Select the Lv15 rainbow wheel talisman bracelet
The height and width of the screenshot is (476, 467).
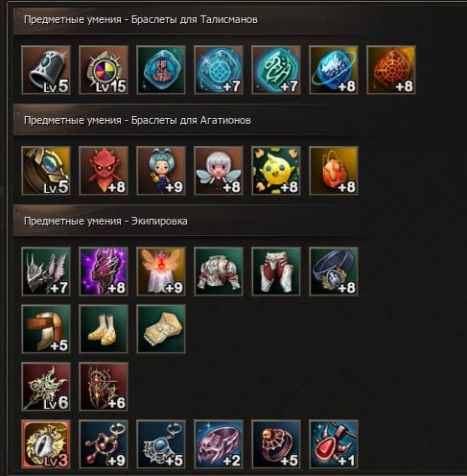coord(104,70)
